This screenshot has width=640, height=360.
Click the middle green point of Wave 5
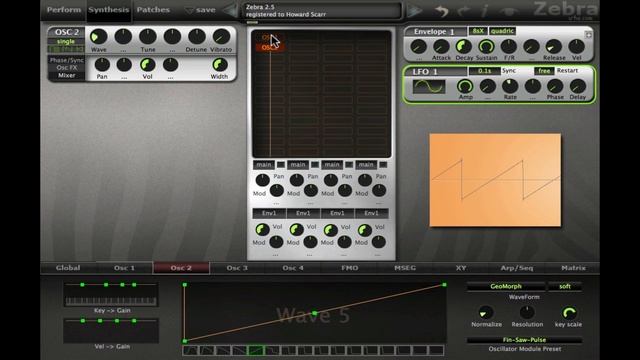coord(314,313)
